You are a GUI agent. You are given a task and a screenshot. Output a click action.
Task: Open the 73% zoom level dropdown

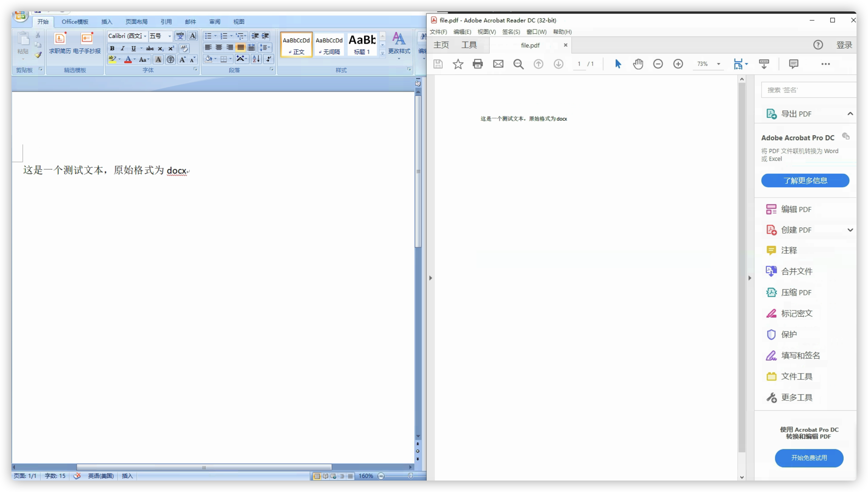click(x=718, y=64)
